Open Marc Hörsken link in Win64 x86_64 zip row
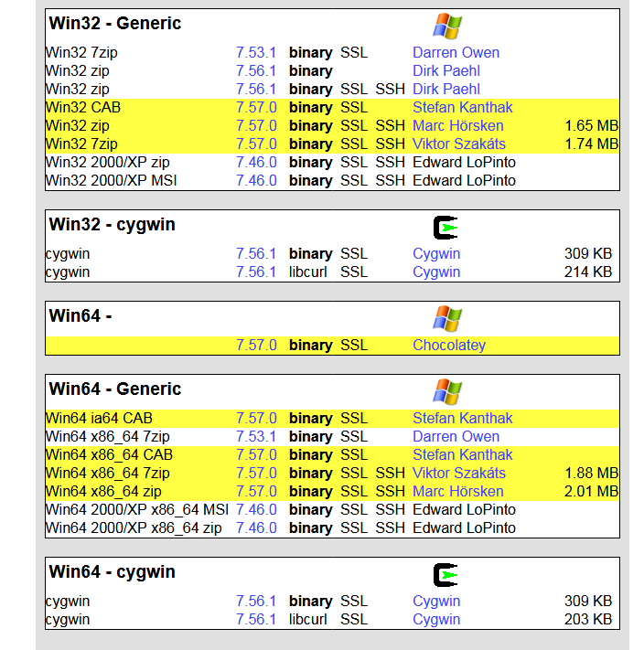The width and height of the screenshot is (644, 650). click(457, 491)
